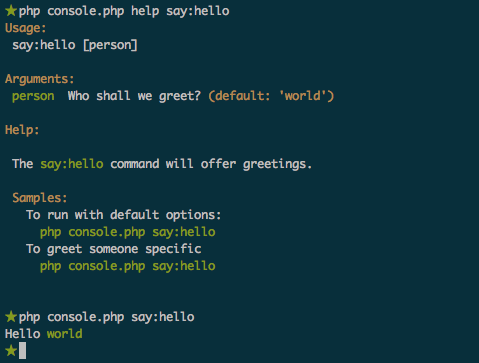Click the star prompt before second command

pyautogui.click(x=11, y=317)
